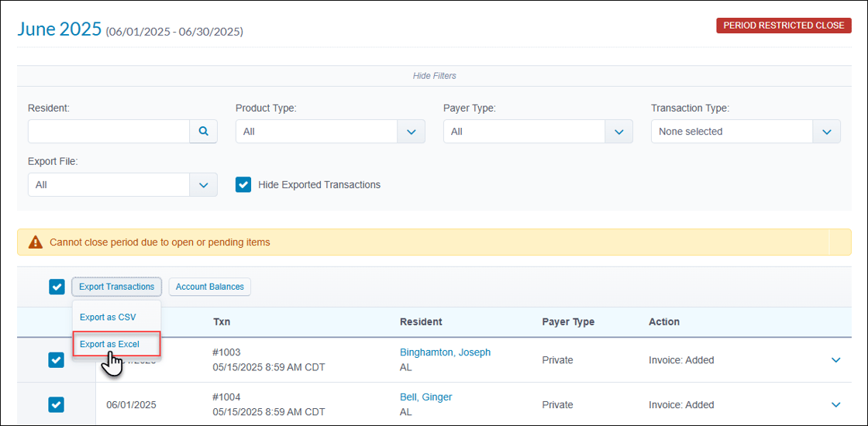Click into the Resident search field
This screenshot has width=868, height=426.
coord(109,132)
